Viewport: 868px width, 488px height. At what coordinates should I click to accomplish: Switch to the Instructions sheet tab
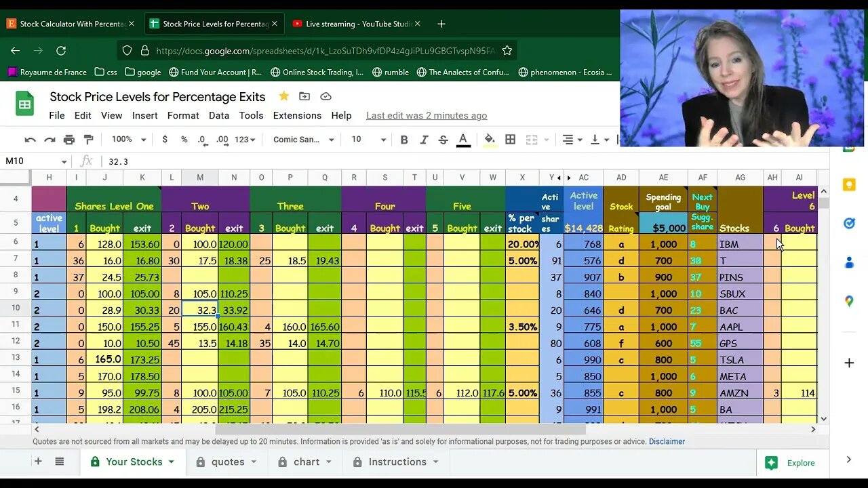(397, 462)
